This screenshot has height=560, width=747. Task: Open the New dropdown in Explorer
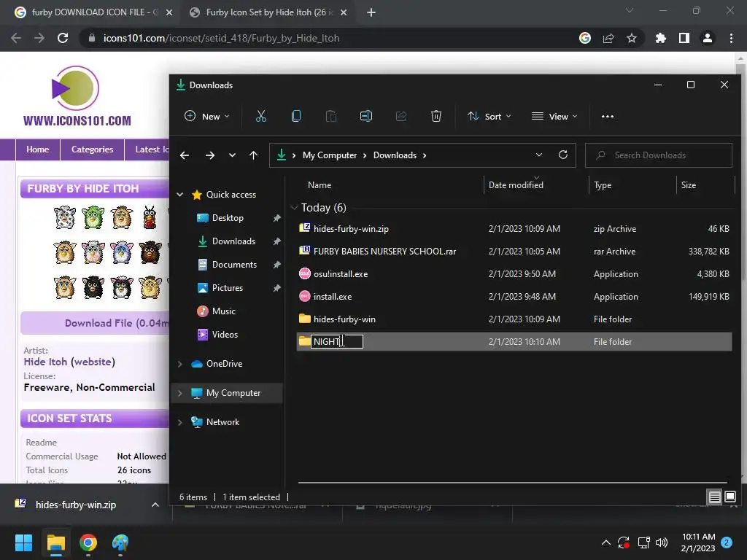(x=206, y=116)
